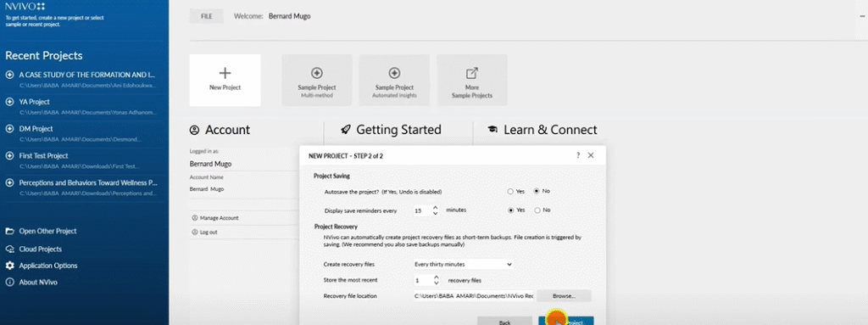Click the plus icon on New Project tile
The height and width of the screenshot is (325, 868).
point(225,73)
